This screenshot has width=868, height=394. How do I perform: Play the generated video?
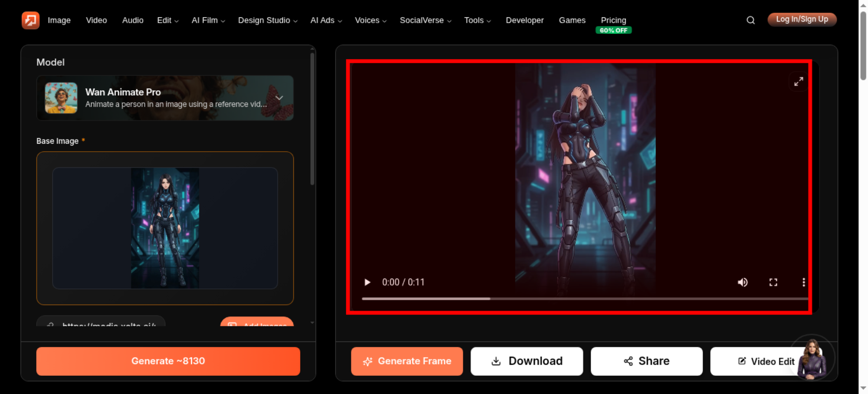pyautogui.click(x=367, y=282)
